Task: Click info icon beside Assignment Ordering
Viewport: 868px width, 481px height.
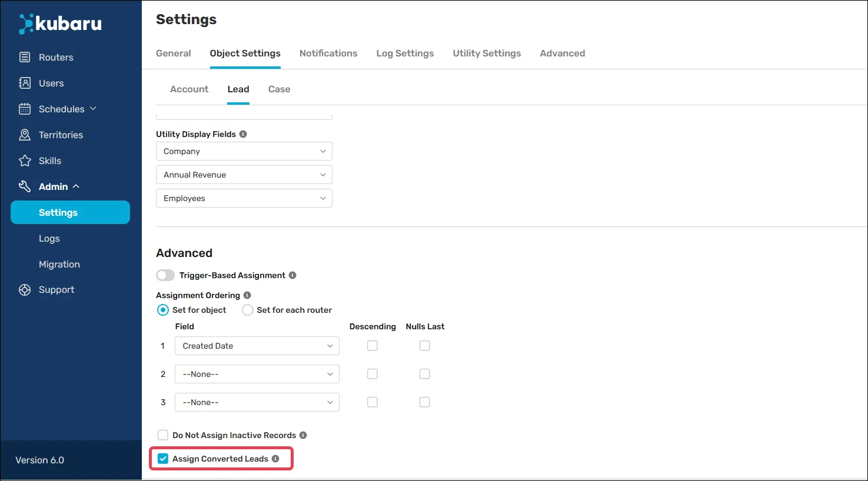Action: (247, 295)
